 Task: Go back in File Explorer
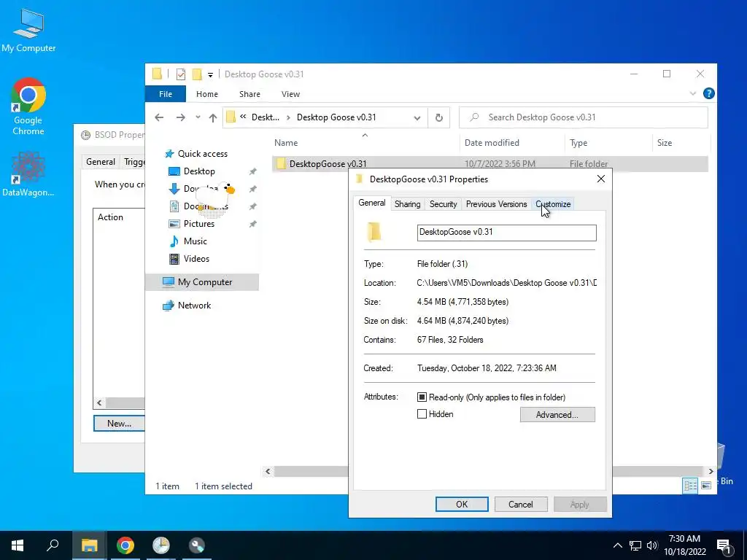(159, 117)
